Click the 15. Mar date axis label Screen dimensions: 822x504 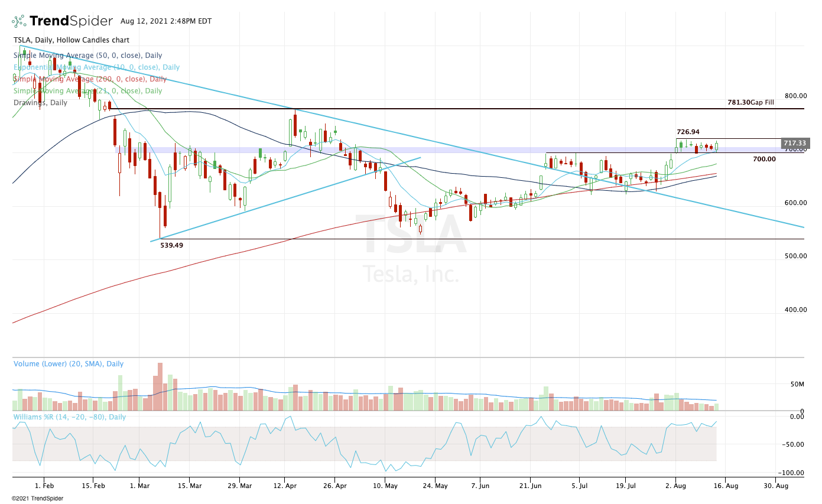[189, 486]
